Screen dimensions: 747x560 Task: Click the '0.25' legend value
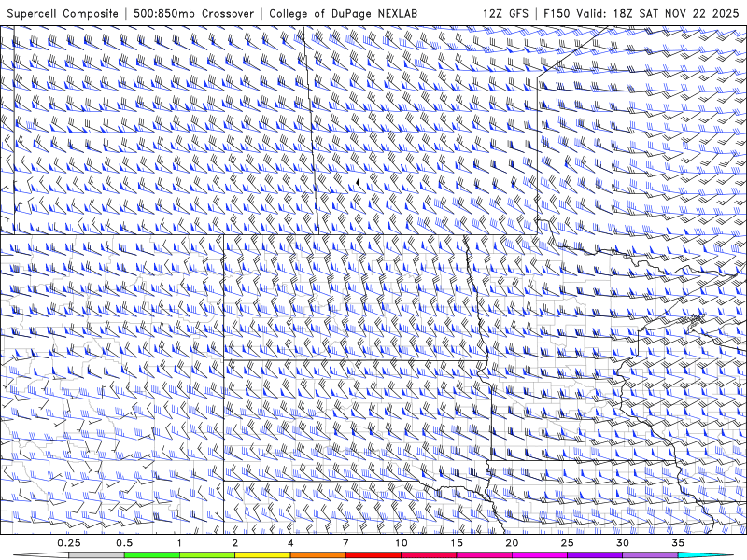tap(69, 543)
